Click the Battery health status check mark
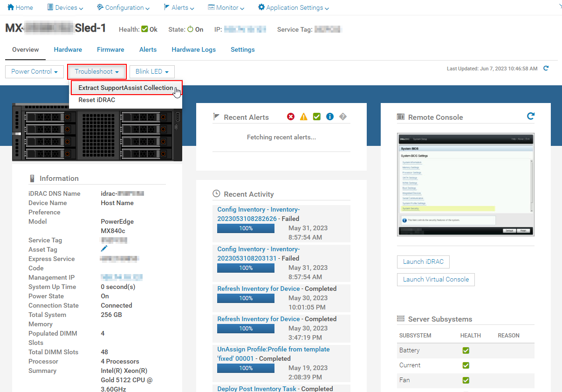562x392 pixels. click(466, 350)
